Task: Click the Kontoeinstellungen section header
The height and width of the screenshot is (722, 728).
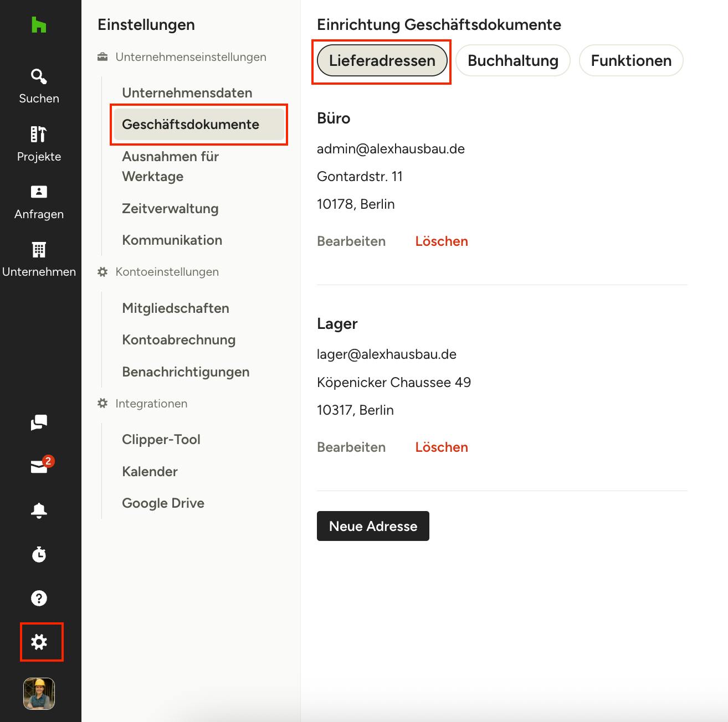Action: point(167,272)
